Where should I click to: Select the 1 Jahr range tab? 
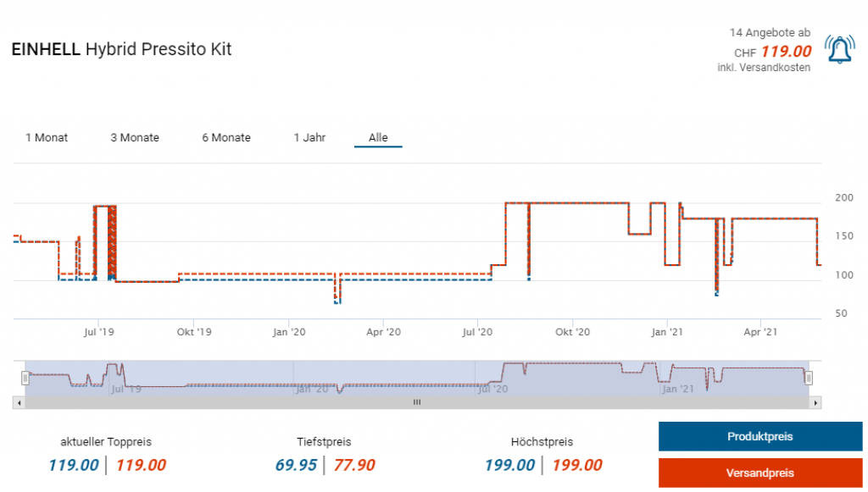tap(309, 137)
